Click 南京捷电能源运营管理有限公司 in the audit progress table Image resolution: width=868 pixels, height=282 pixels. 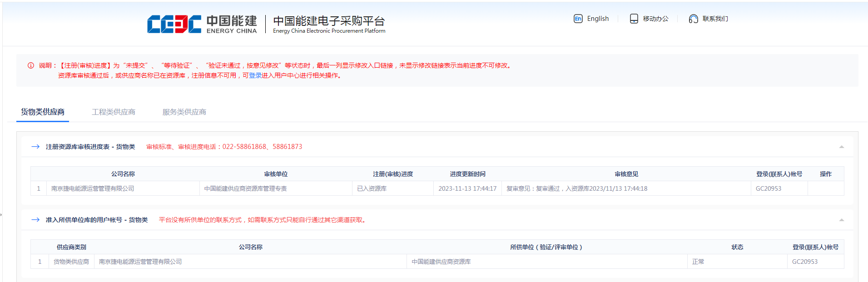[x=93, y=188]
